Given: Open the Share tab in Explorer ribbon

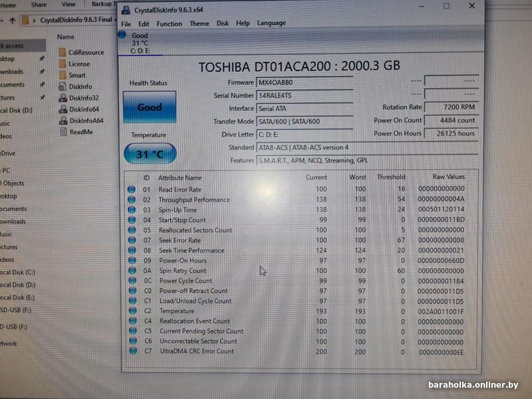Looking at the screenshot, I should click(x=39, y=5).
